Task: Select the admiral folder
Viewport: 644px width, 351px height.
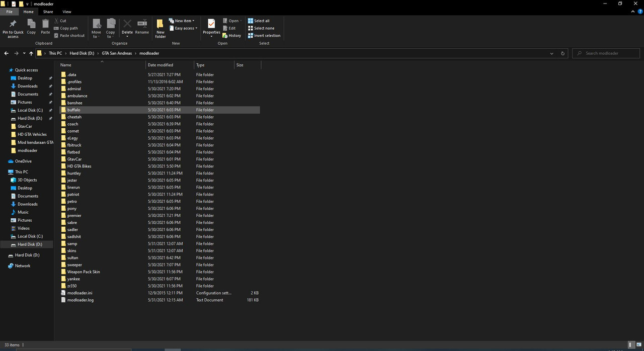Action: (74, 89)
